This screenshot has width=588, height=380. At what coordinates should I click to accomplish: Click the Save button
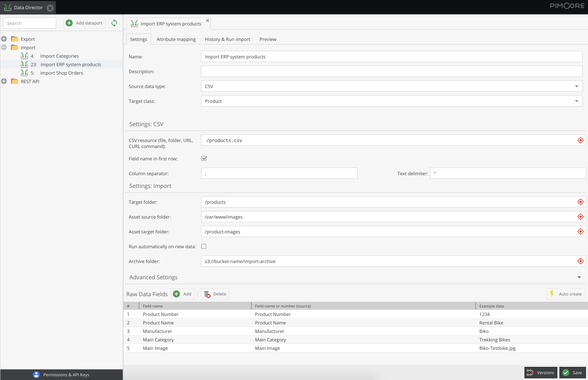click(x=572, y=372)
